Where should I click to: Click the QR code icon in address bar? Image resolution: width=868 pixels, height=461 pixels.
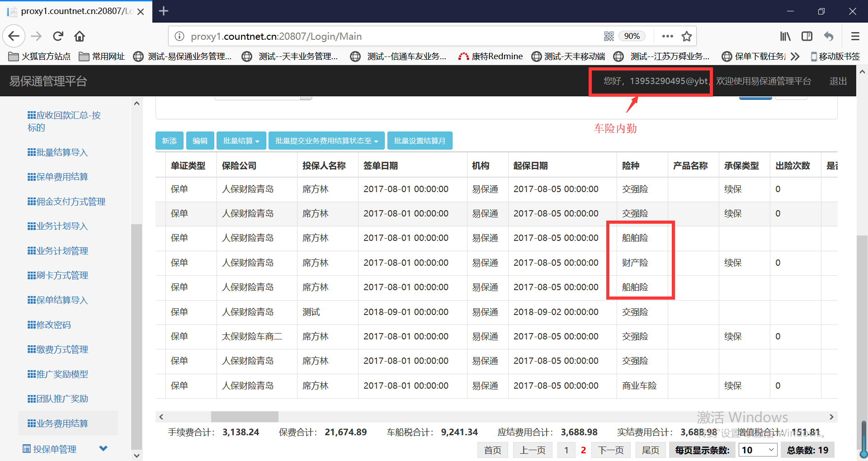(x=609, y=36)
